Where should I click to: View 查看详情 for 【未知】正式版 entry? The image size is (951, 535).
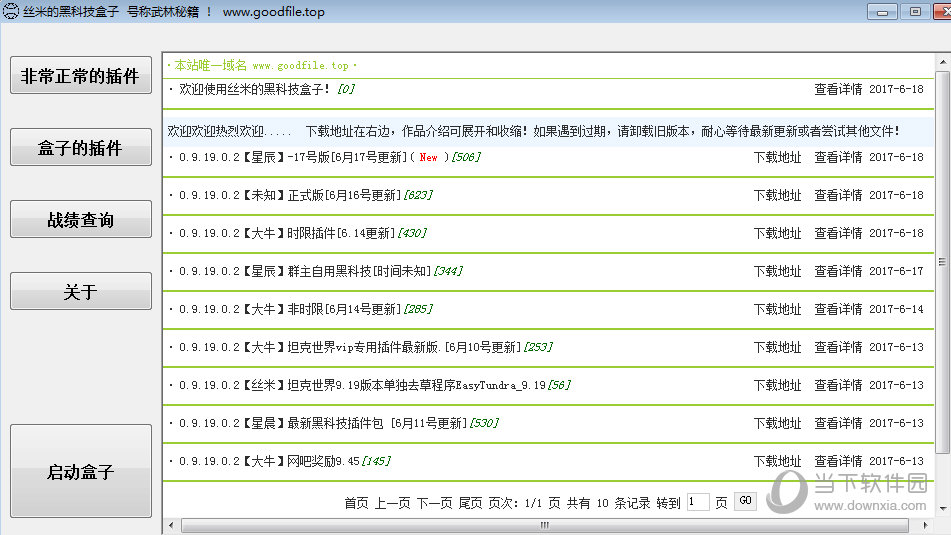tap(838, 195)
